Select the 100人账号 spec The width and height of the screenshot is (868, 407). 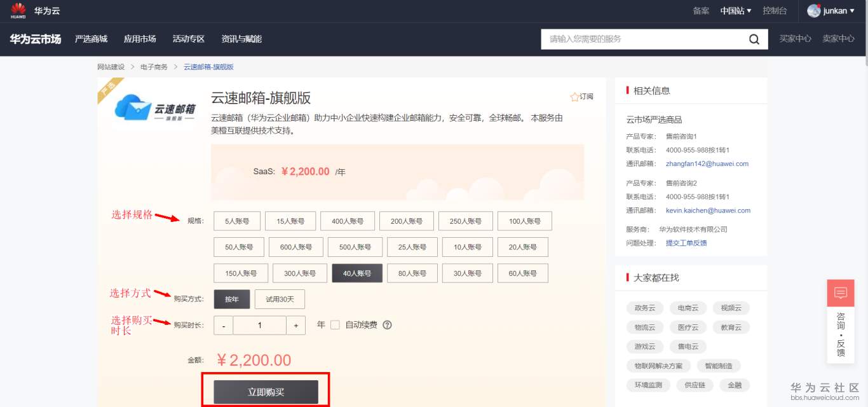coord(525,221)
